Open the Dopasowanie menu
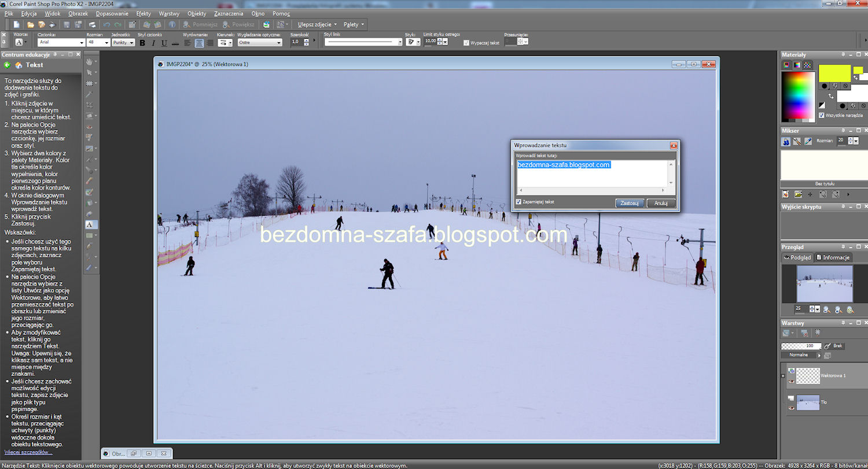The image size is (868, 469). coord(113,13)
